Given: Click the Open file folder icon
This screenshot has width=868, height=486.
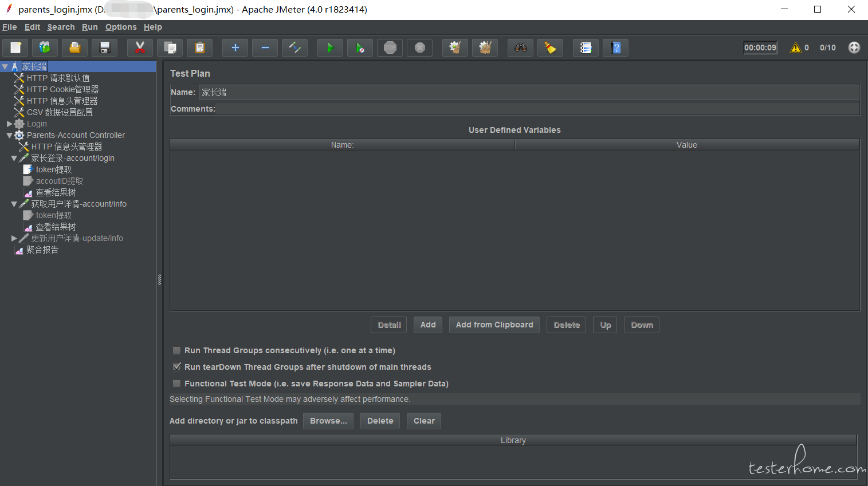Looking at the screenshot, I should pyautogui.click(x=75, y=48).
